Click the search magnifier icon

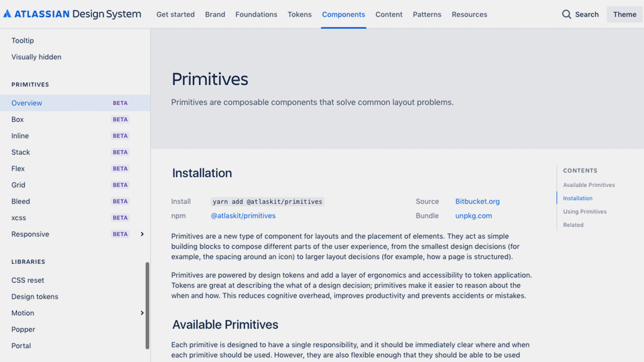(566, 14)
